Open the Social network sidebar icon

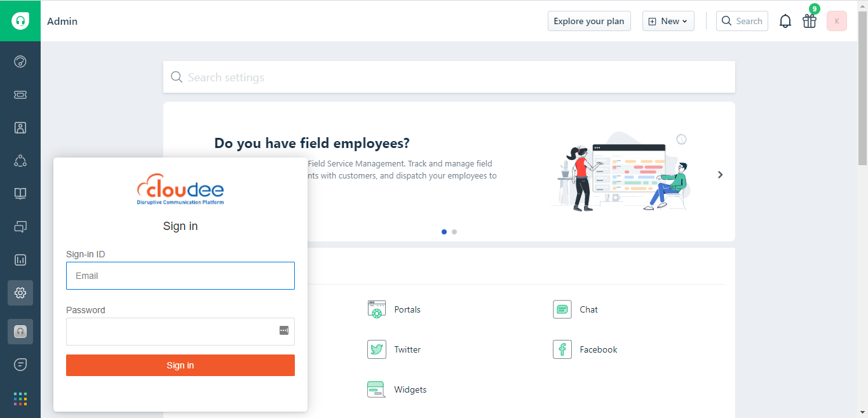point(20,161)
